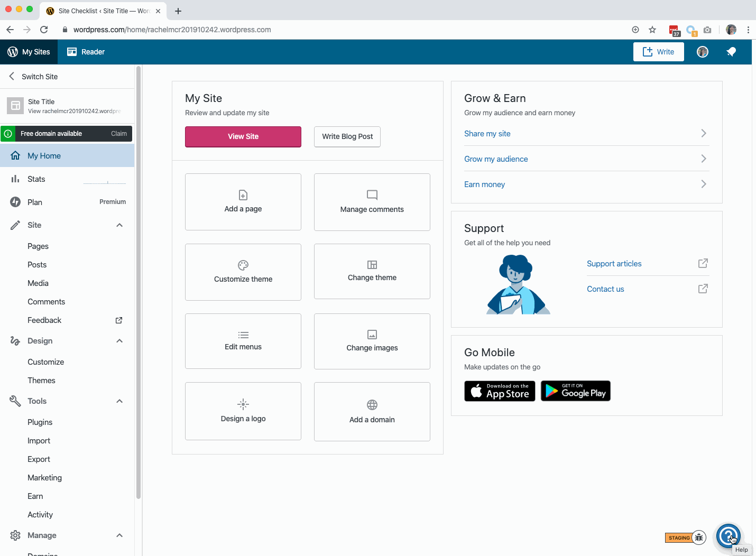Click the browser reload icon
Image resolution: width=756 pixels, height=556 pixels.
(44, 30)
